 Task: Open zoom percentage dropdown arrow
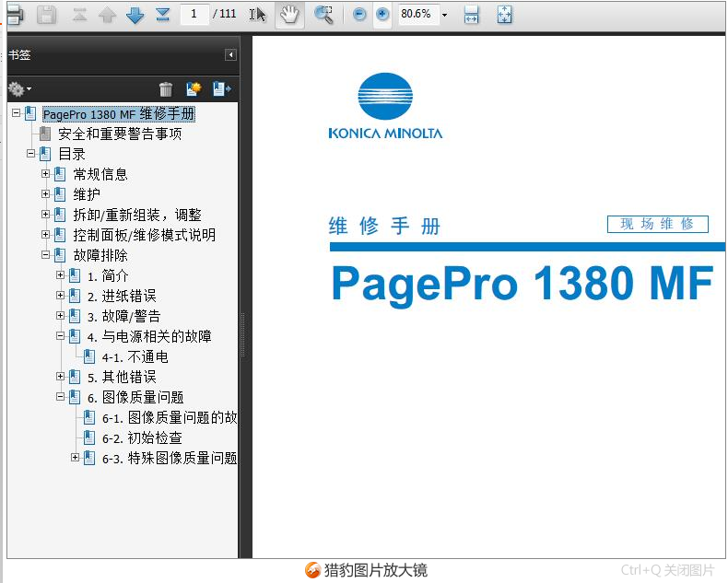click(444, 15)
